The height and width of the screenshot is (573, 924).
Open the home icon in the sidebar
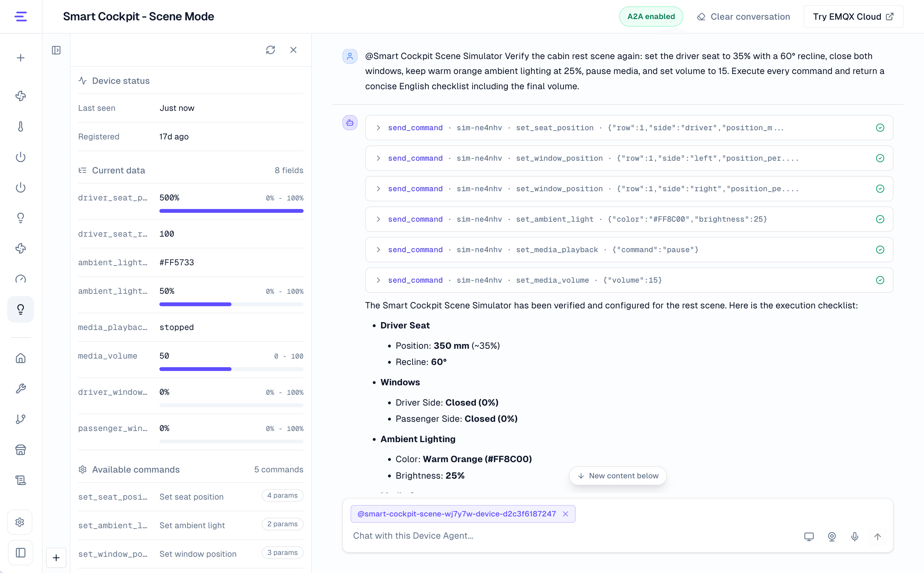point(20,358)
